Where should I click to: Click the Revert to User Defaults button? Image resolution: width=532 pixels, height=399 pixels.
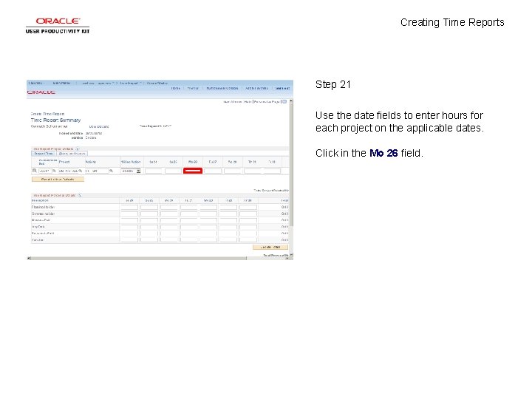click(x=58, y=179)
